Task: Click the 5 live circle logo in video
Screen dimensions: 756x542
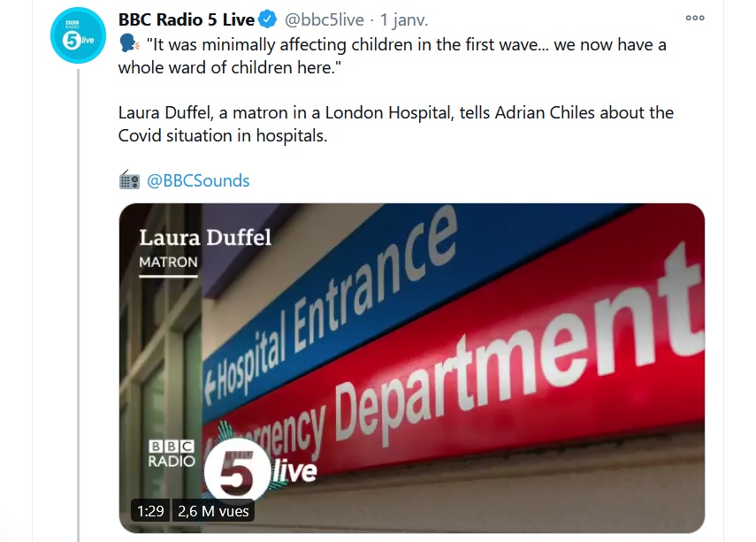Action: pyautogui.click(x=236, y=470)
